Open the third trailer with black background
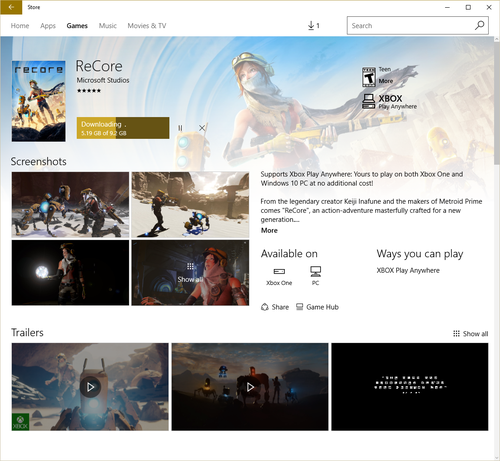 [410, 387]
